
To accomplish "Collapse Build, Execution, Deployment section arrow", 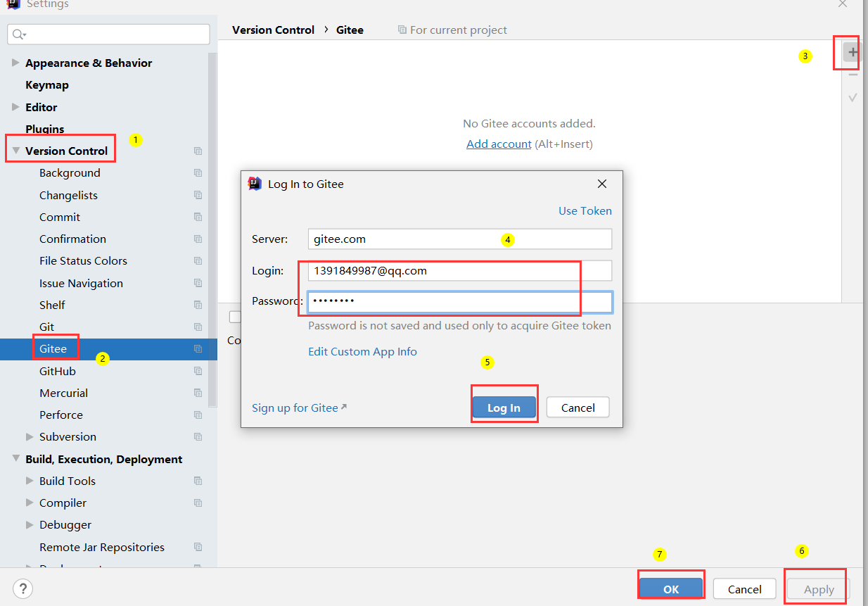I will pyautogui.click(x=15, y=459).
